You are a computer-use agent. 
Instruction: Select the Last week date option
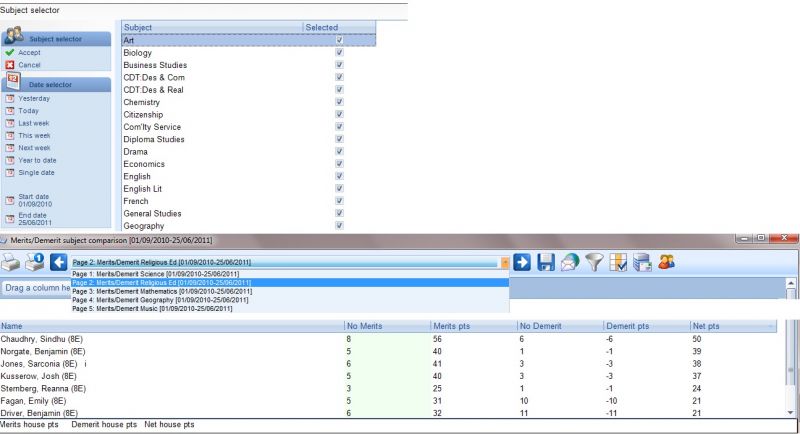(x=34, y=123)
